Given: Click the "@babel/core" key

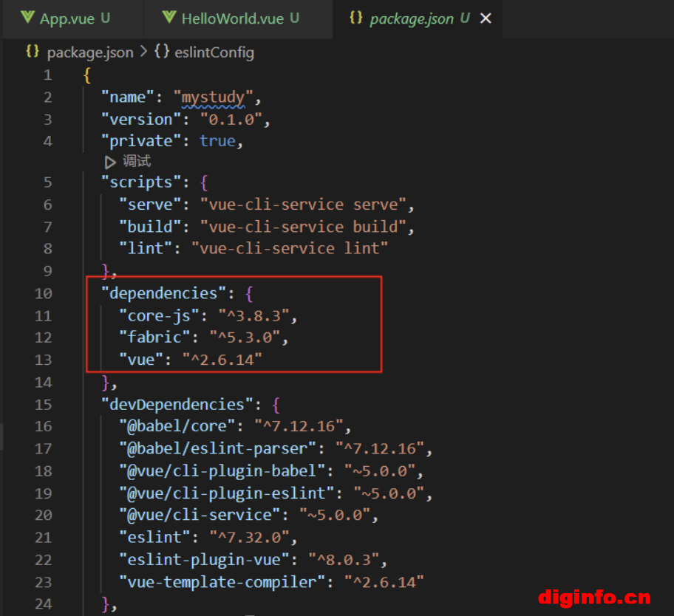Looking at the screenshot, I should [177, 426].
